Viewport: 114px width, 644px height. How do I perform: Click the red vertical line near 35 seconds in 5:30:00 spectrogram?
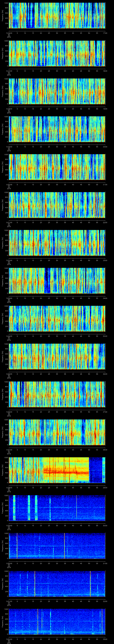64,546
